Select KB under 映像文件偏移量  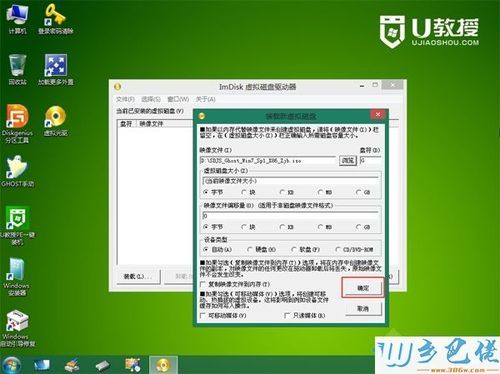pos(287,227)
